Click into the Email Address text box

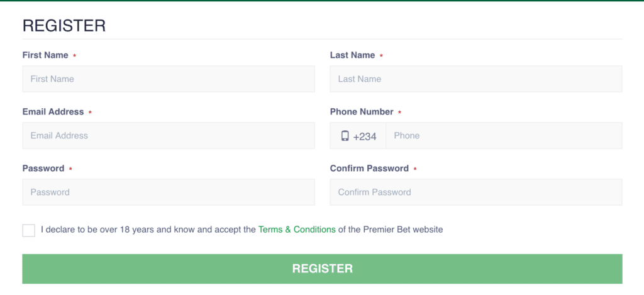tap(169, 136)
